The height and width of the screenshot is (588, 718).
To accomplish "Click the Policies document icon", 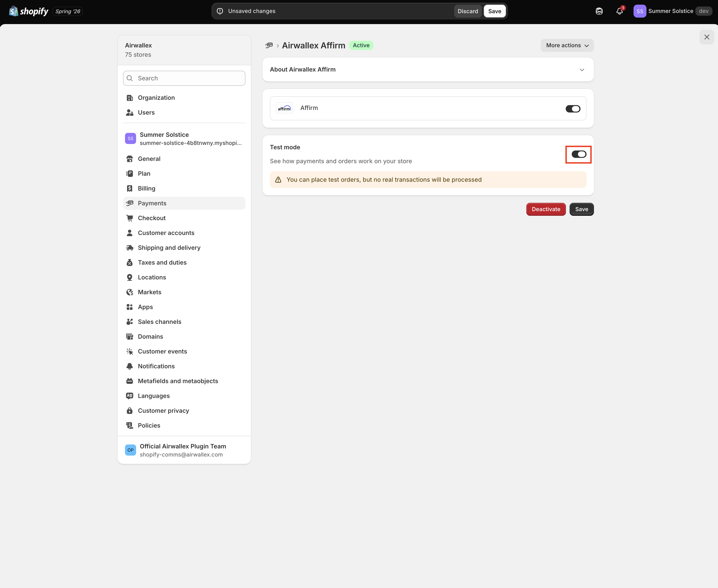I will (130, 425).
